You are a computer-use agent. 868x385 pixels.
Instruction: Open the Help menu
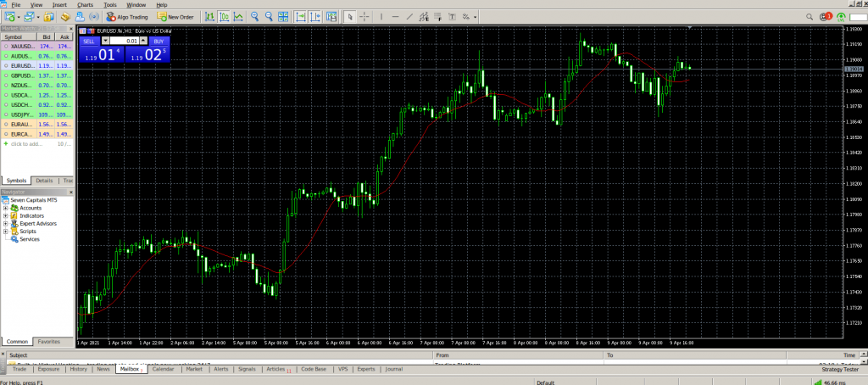coord(162,5)
